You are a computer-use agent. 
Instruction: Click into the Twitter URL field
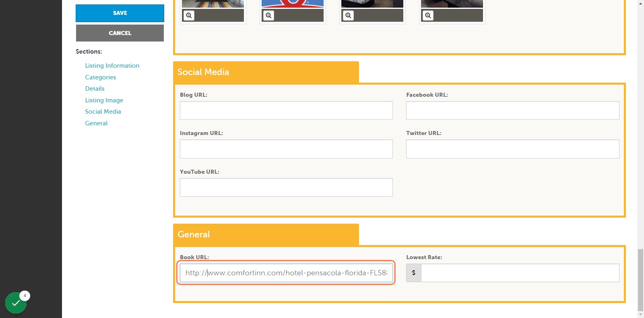pos(513,149)
